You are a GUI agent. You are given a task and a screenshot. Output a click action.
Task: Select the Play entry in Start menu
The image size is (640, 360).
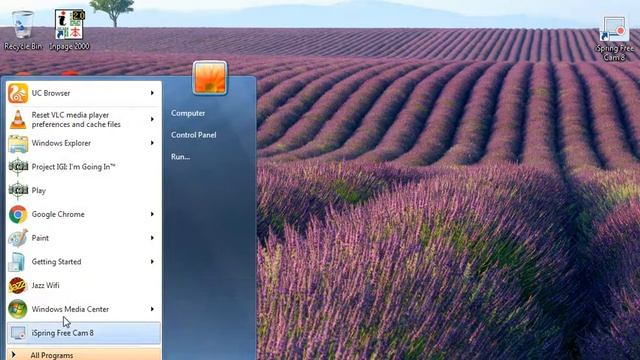point(84,191)
